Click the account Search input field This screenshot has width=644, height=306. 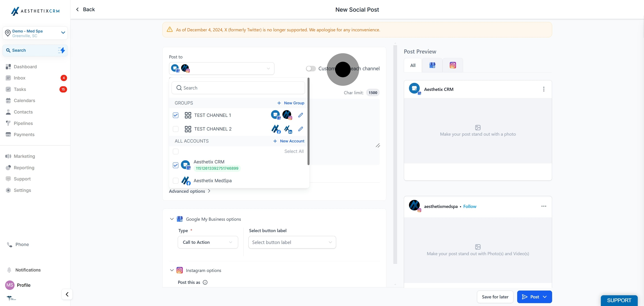[238, 88]
